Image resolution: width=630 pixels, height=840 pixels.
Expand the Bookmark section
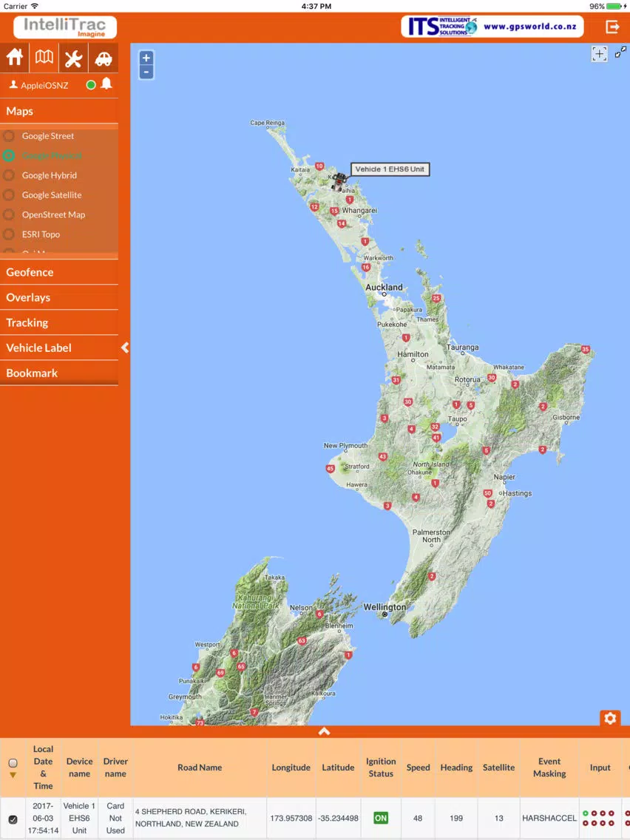point(59,373)
